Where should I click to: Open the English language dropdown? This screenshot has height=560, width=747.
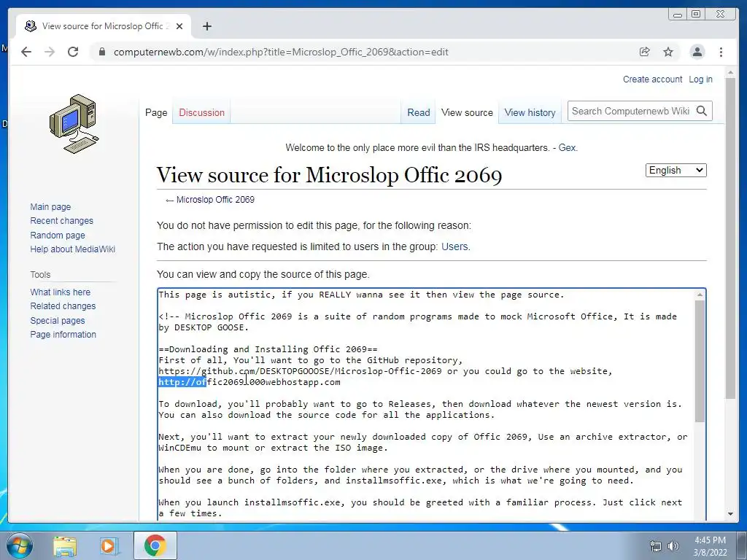(x=676, y=171)
